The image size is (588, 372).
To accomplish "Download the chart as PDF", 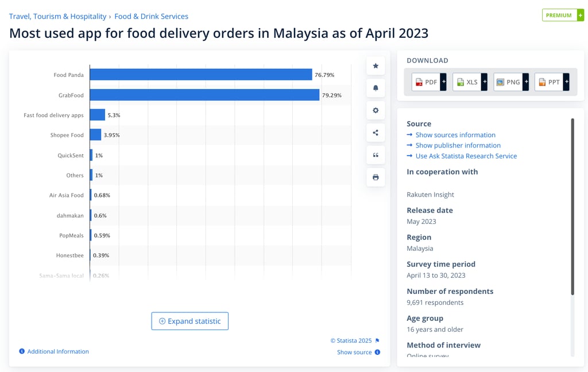I will point(425,82).
